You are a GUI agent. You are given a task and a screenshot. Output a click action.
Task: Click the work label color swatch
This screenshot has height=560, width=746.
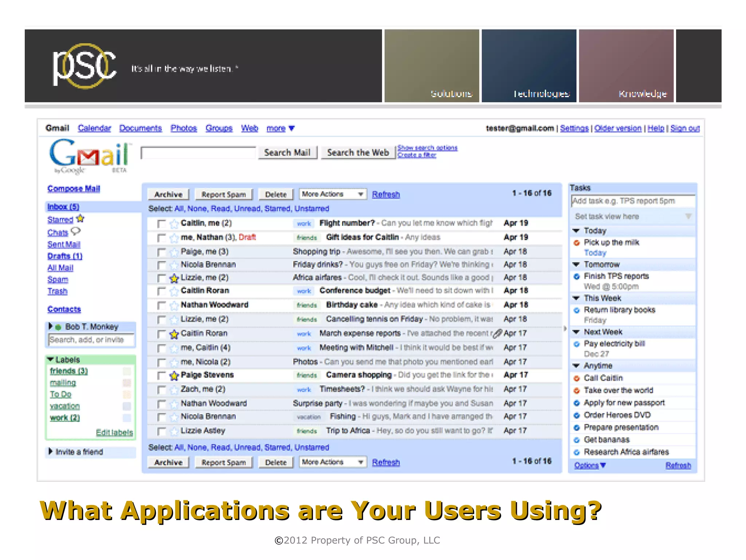click(127, 418)
